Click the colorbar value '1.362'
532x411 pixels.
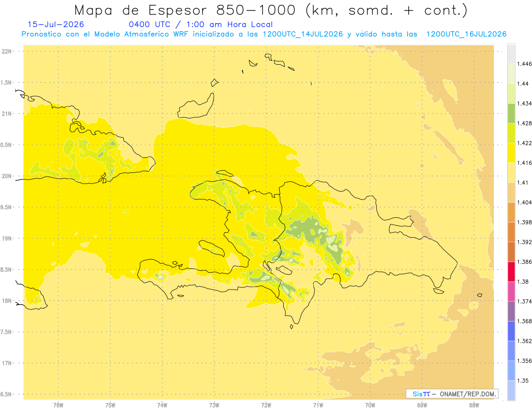point(524,341)
